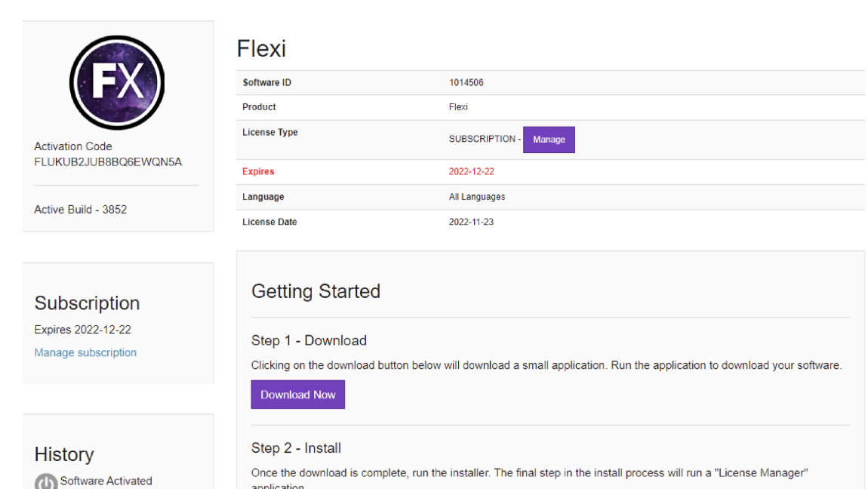Click the Step 1 - Download heading
The width and height of the screenshot is (868, 495).
coord(309,340)
